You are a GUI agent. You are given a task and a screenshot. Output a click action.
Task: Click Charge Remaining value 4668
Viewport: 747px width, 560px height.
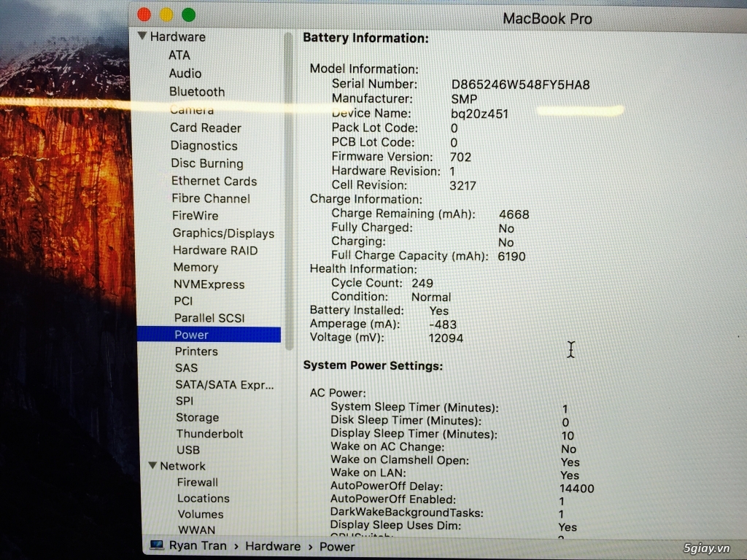click(514, 214)
